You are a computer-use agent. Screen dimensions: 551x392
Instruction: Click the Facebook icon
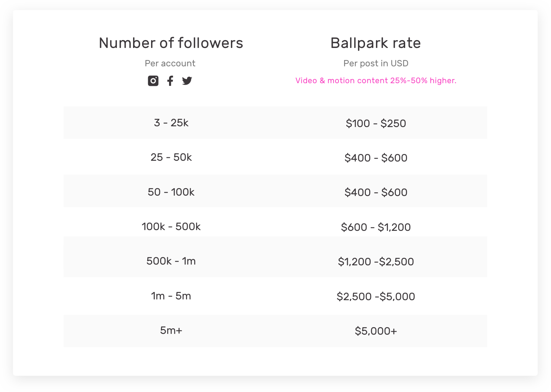(x=170, y=81)
